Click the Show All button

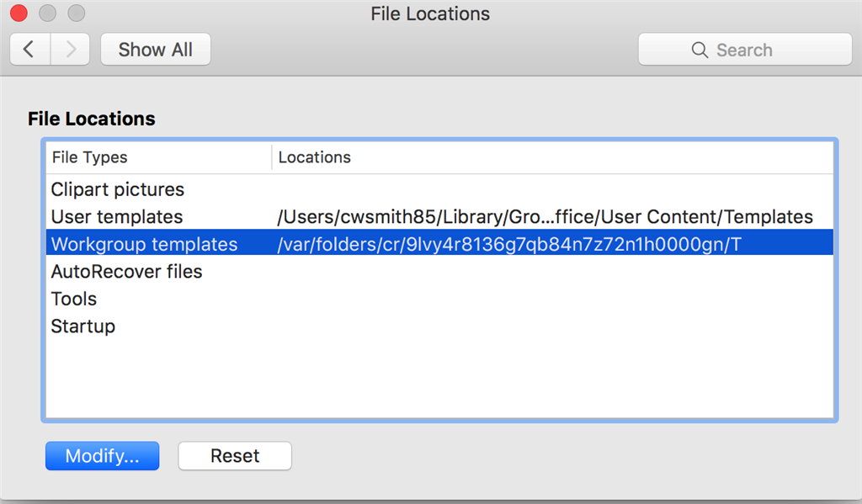coord(156,50)
